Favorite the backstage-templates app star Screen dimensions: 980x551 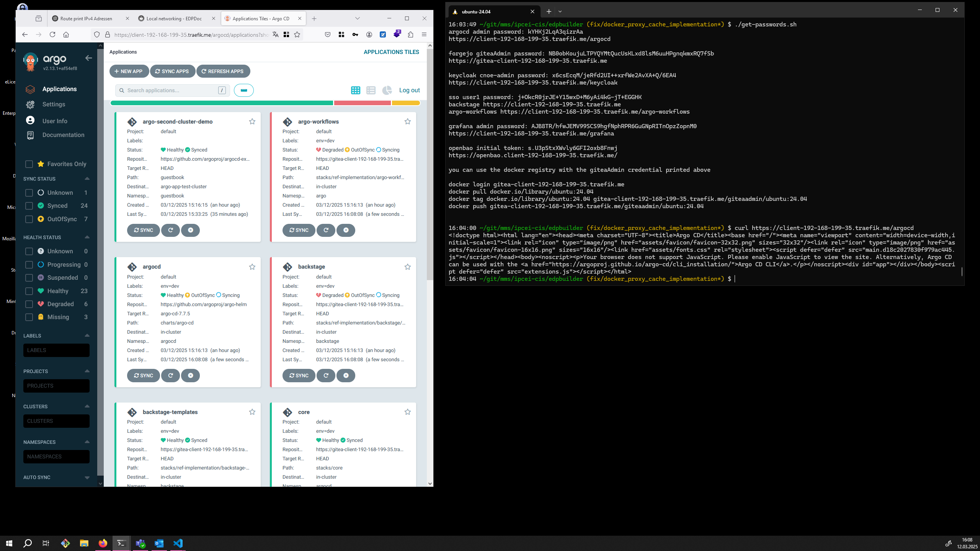pyautogui.click(x=252, y=412)
